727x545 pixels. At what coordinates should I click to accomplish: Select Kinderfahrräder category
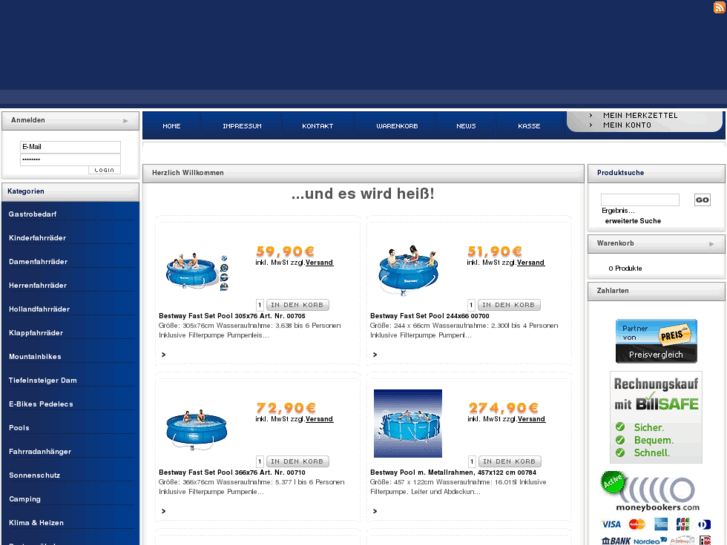coord(37,238)
